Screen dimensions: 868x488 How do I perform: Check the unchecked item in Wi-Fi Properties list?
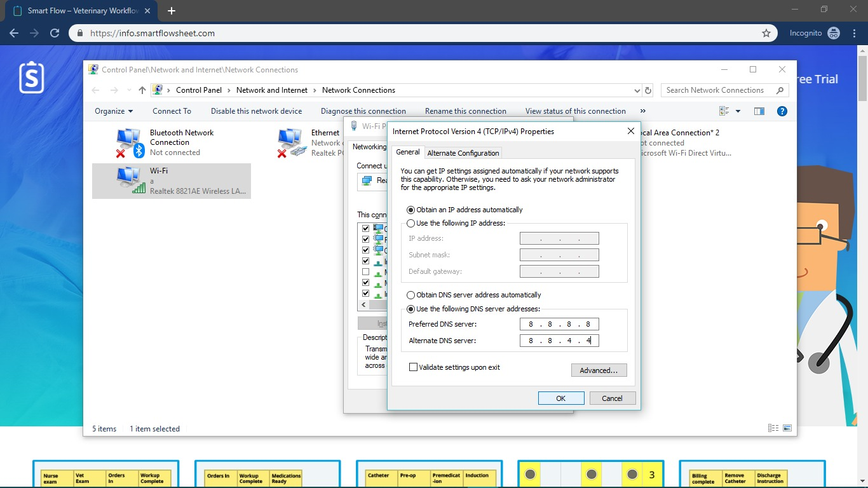tap(365, 272)
